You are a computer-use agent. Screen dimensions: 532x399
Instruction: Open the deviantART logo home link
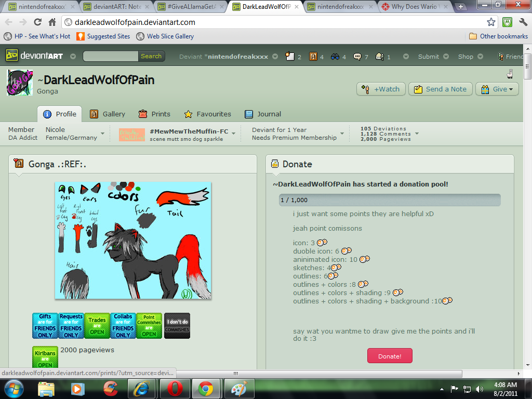point(34,56)
